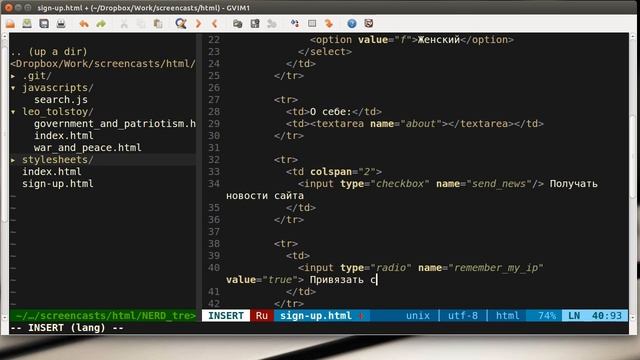
Task: Select '.. (up a dir)' in NERDTree
Action: coord(49,52)
